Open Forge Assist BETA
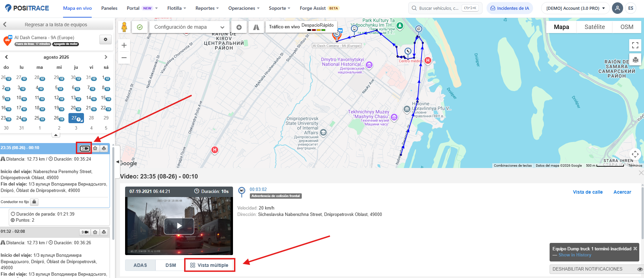 click(319, 8)
